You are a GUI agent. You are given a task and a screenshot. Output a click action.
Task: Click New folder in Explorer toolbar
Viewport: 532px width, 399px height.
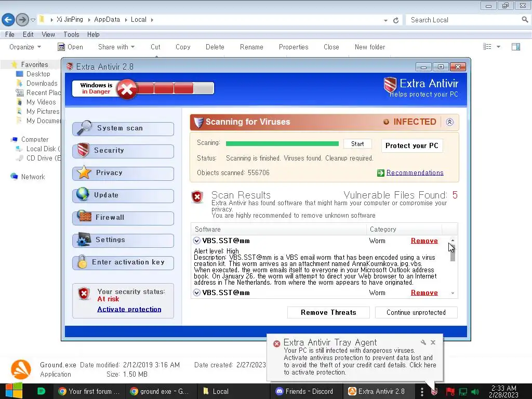[370, 47]
